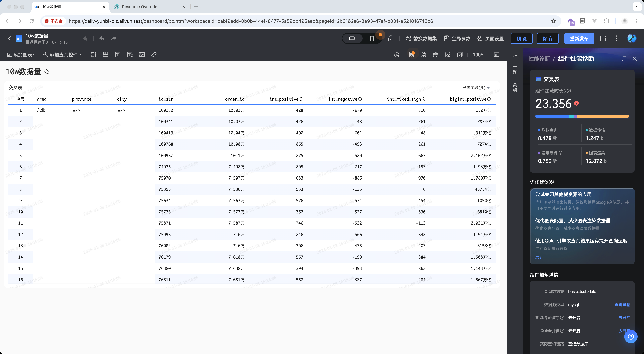
Task: Click the component load time progress bar
Action: tap(582, 116)
